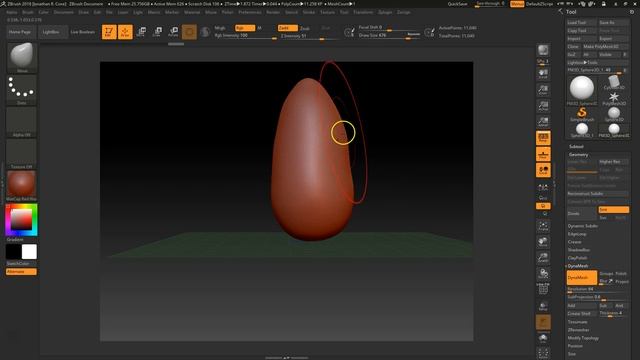Expand the ClayPolish section
Image resolution: width=640 pixels, height=360 pixels.
click(x=578, y=258)
